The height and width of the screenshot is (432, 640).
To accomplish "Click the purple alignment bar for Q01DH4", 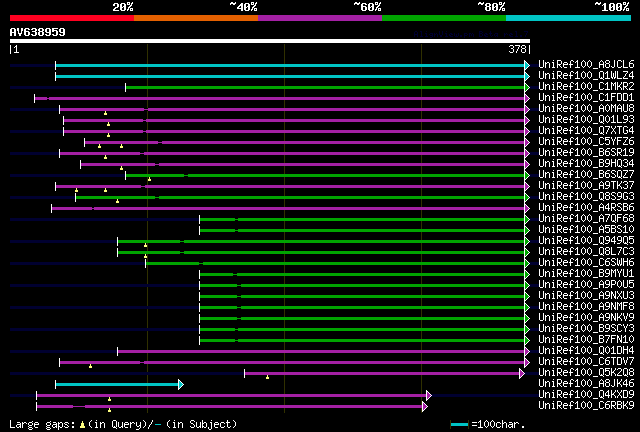I will click(321, 351).
